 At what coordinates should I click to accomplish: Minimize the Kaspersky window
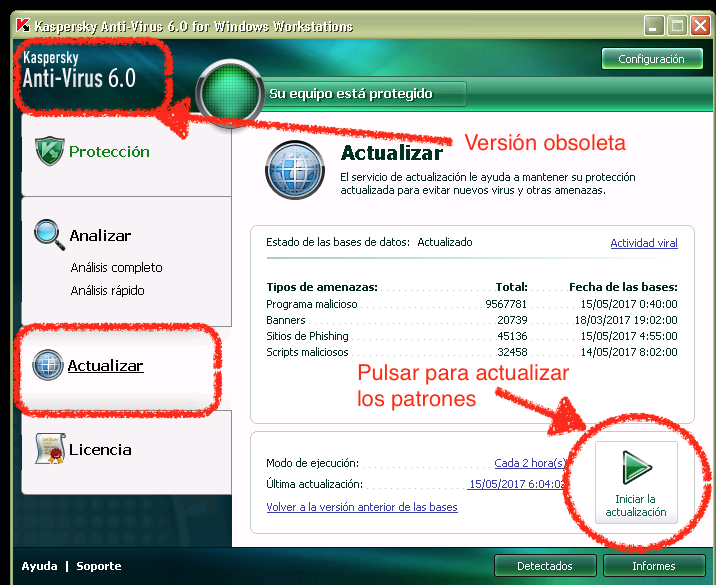click(653, 26)
